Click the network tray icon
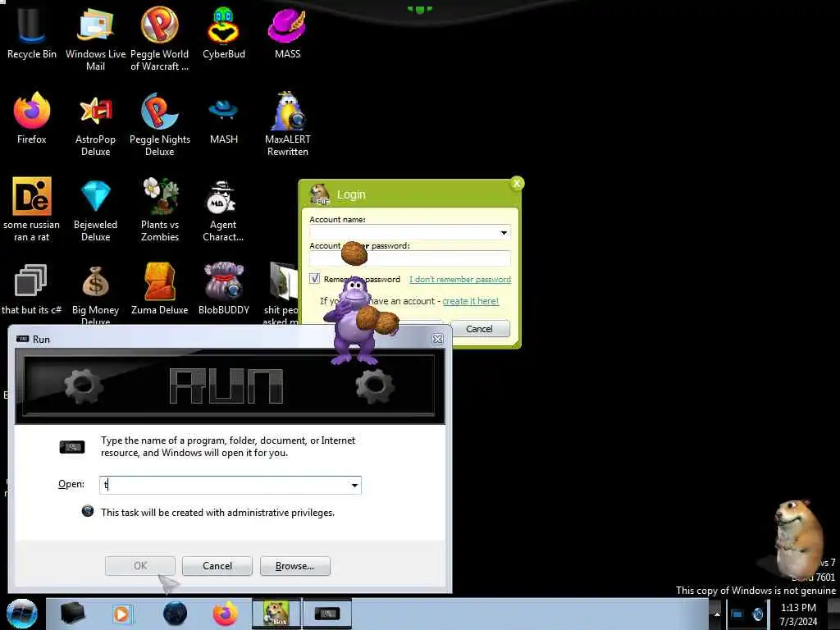This screenshot has height=630, width=840. (737, 614)
